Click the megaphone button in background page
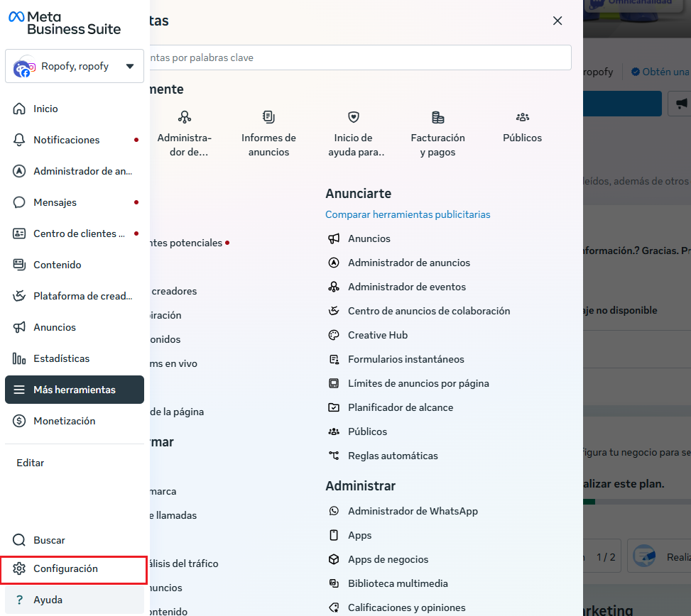Viewport: 691px width, 616px height. (680, 104)
